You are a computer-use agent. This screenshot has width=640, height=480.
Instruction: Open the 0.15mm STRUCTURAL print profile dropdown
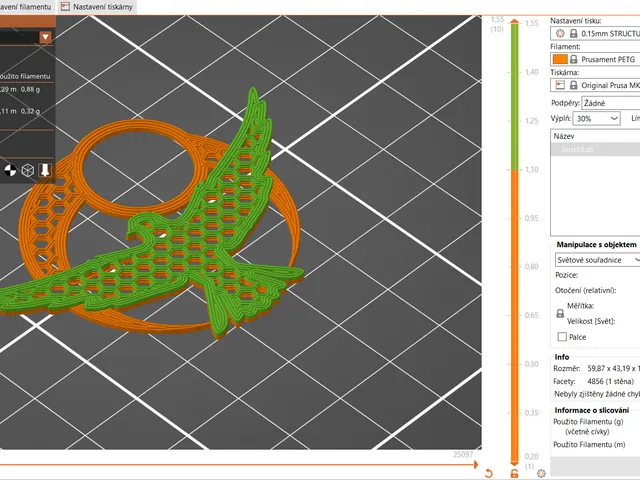click(x=595, y=33)
